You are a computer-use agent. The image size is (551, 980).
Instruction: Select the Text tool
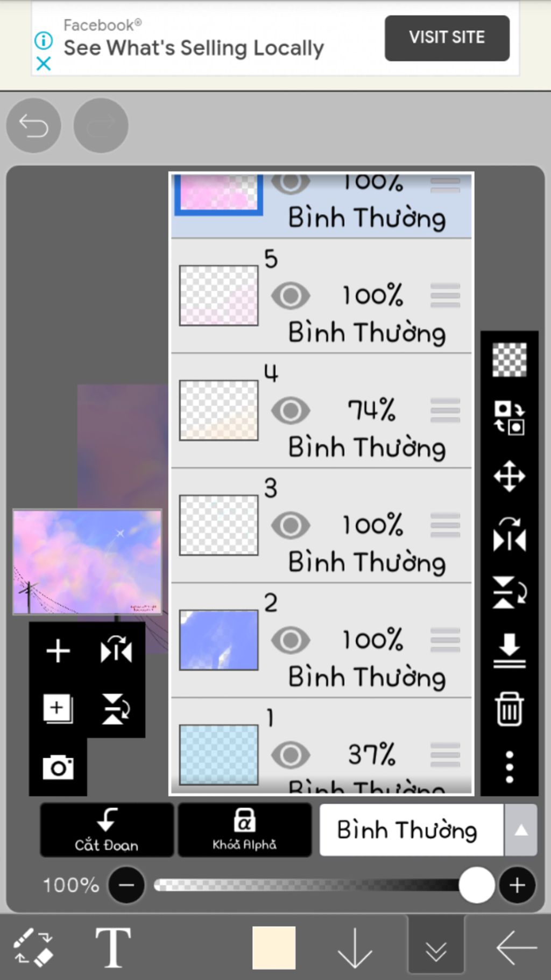(x=113, y=948)
